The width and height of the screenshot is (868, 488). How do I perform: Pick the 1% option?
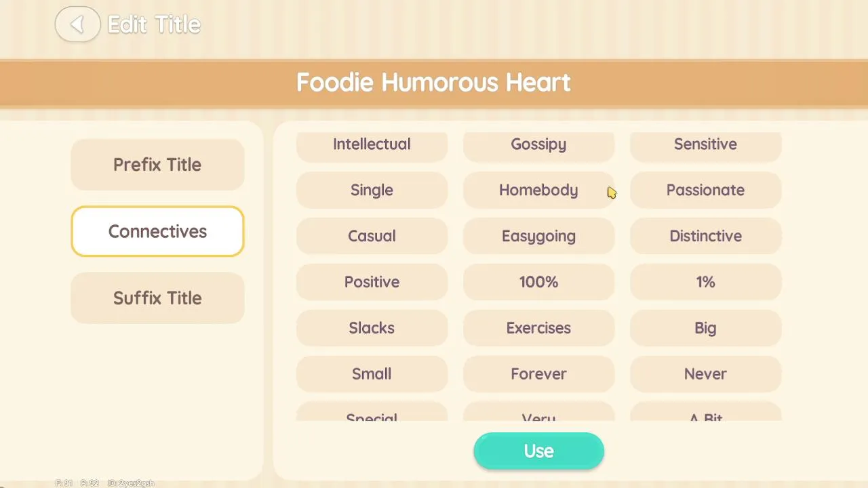705,283
